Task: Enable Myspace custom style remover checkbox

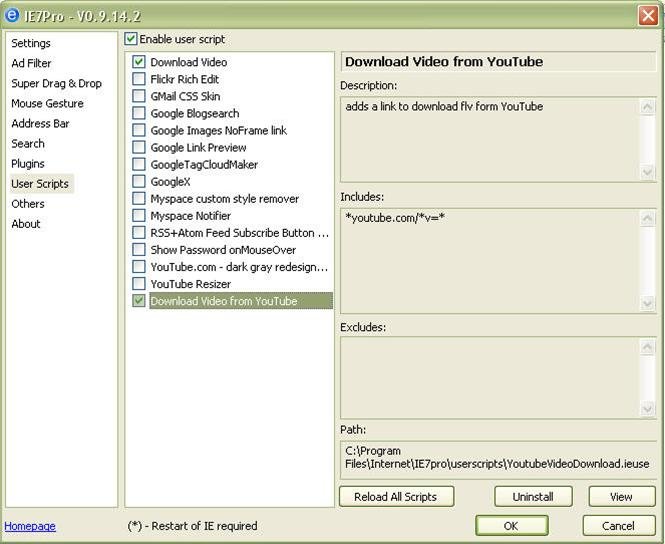Action: tap(139, 198)
